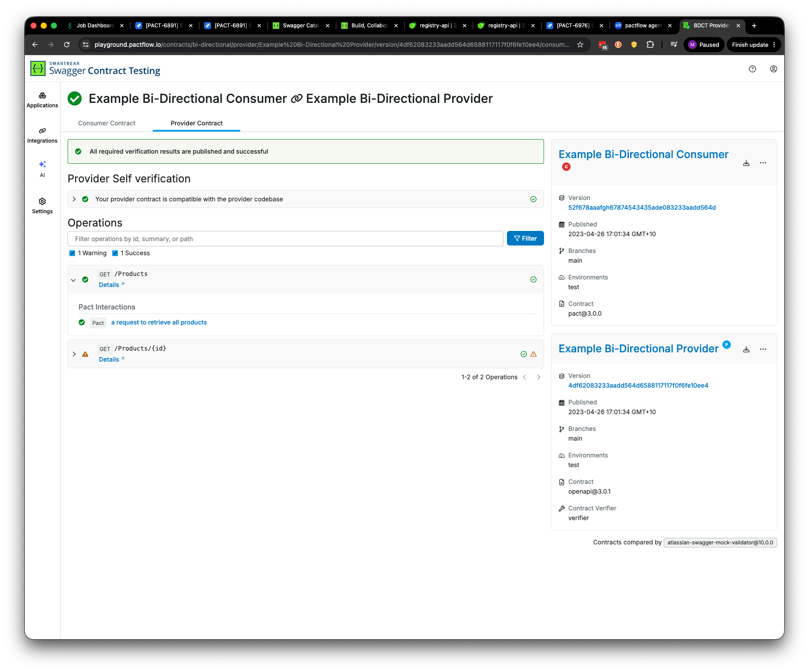Screen dimensions: 809x672
Task: Open 'a request to retrieve all products' interaction
Action: click(159, 322)
